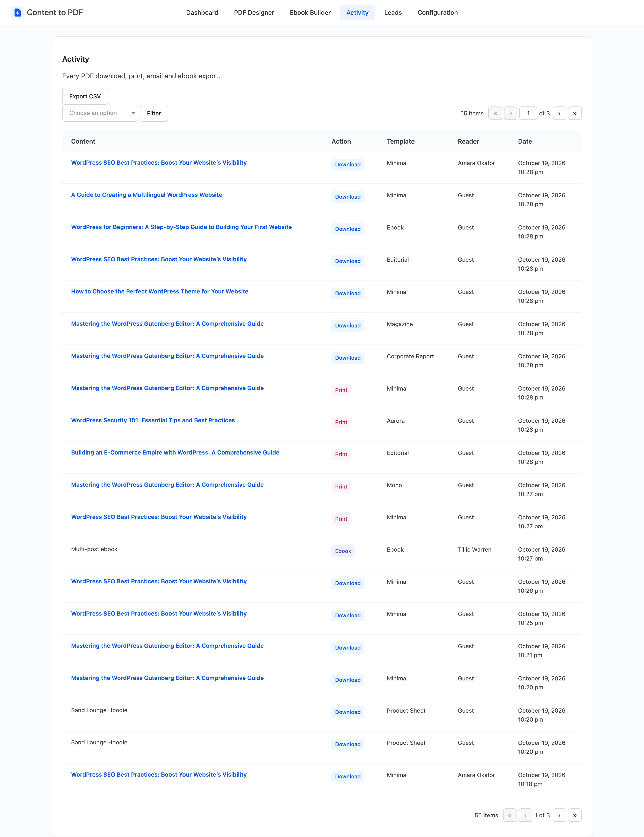Screen dimensions: 644x837
Task: Click the Tillie Warren reader cell
Action: (x=474, y=549)
